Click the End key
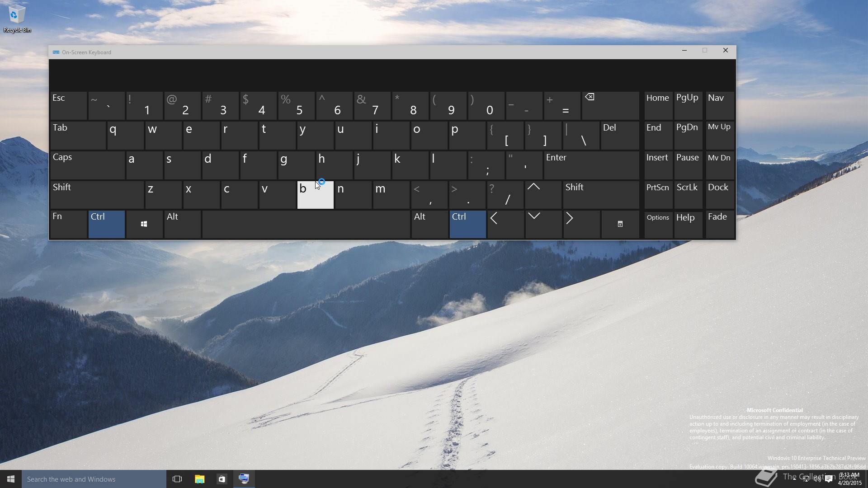The width and height of the screenshot is (868, 488). [x=658, y=135]
